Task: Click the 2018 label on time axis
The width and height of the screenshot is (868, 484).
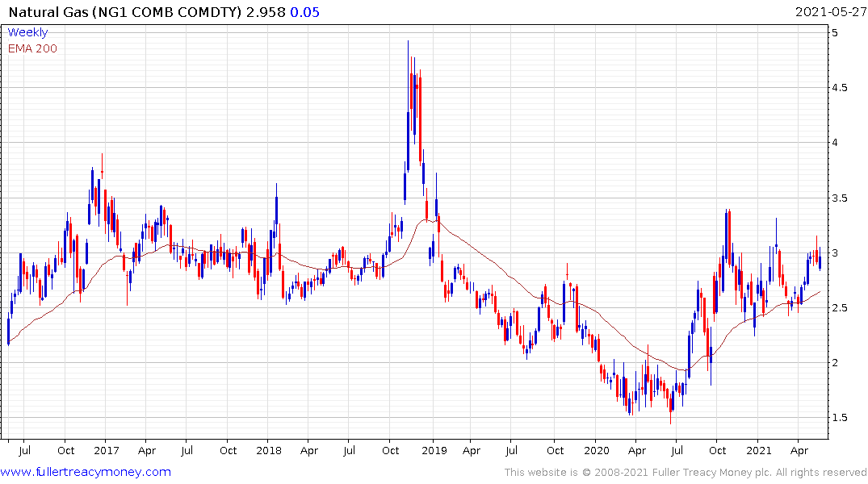Action: pyautogui.click(x=270, y=450)
